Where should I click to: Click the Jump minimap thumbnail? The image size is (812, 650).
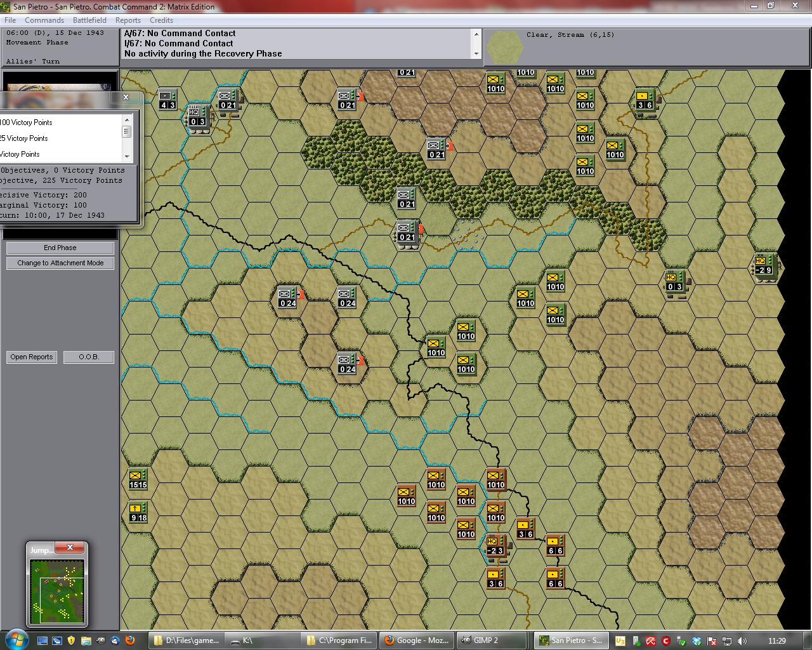[x=57, y=592]
